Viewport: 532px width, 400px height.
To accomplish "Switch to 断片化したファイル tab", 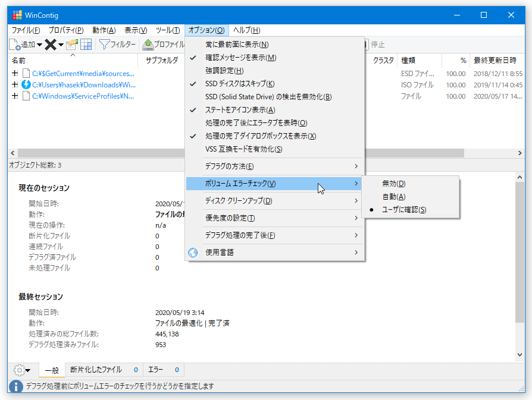I will pos(104,370).
